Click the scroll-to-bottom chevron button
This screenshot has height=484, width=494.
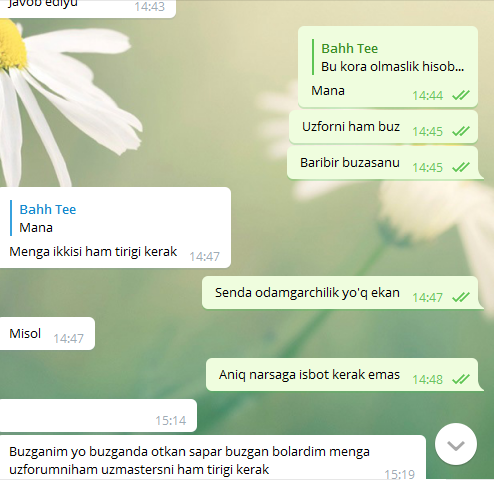click(x=456, y=444)
